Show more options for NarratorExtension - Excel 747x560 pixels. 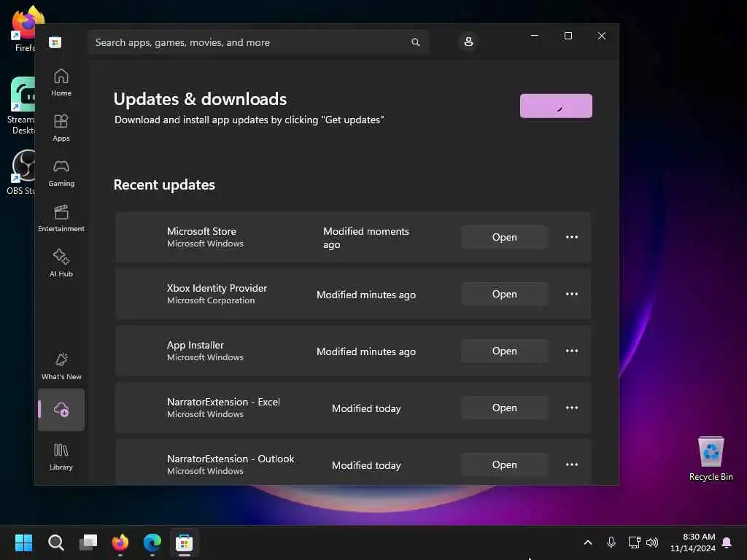click(x=572, y=408)
